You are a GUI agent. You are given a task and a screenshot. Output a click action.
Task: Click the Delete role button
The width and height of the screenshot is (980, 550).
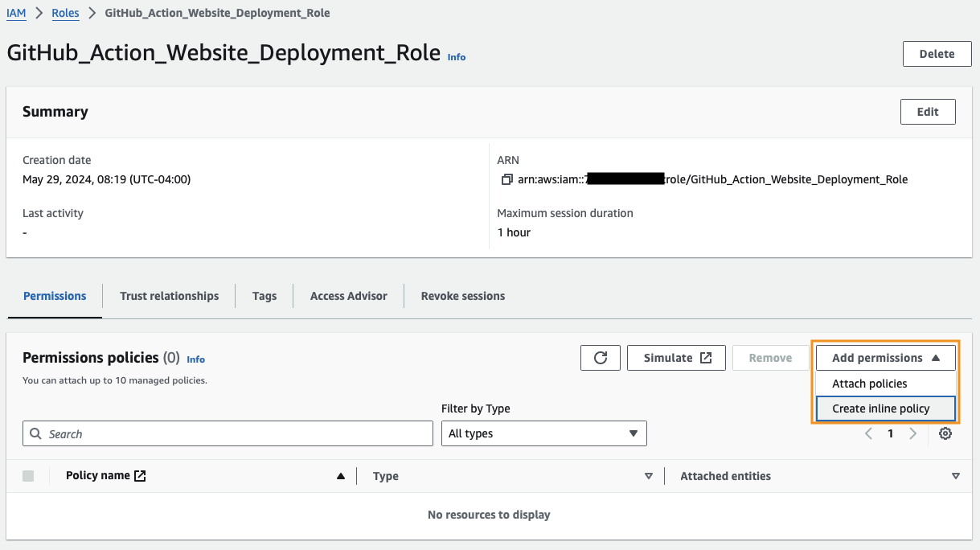point(937,54)
